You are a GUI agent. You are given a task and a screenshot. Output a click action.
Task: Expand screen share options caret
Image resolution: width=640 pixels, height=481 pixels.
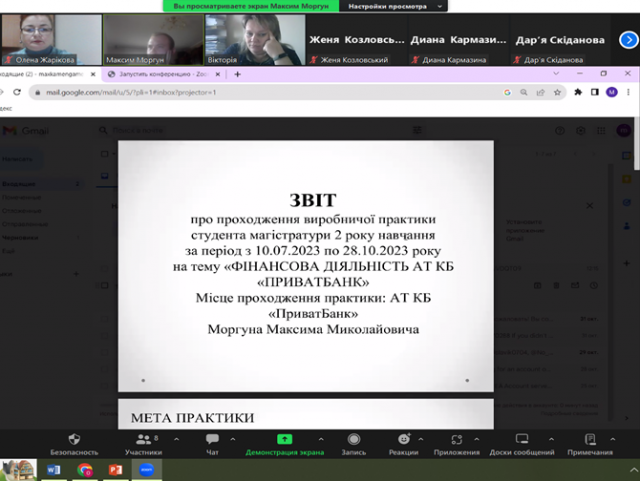point(321,439)
